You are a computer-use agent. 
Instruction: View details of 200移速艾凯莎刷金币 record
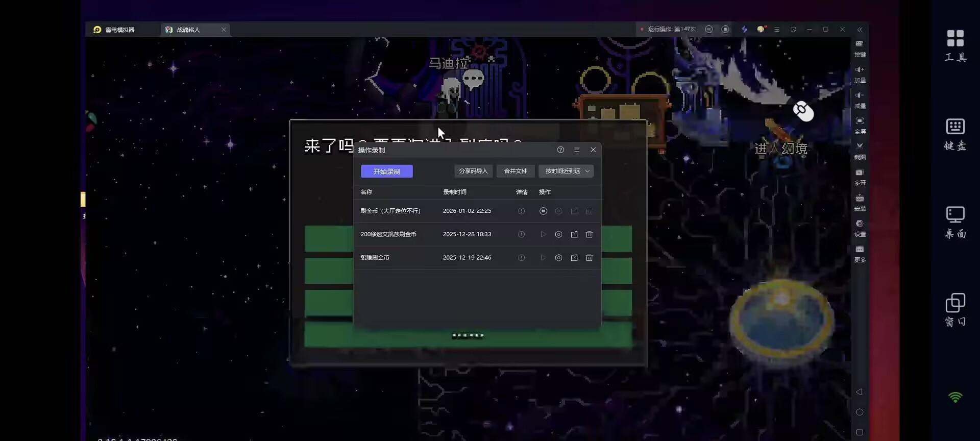click(521, 235)
